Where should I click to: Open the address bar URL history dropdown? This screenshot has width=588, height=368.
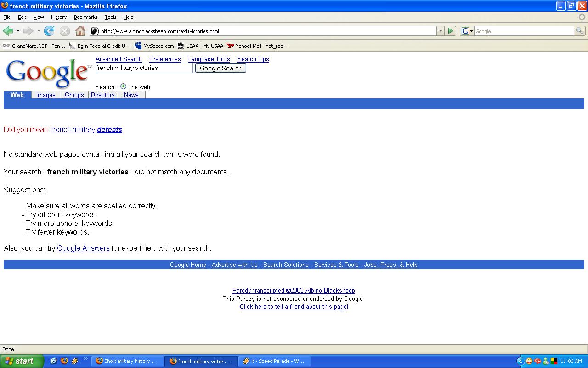click(x=441, y=31)
